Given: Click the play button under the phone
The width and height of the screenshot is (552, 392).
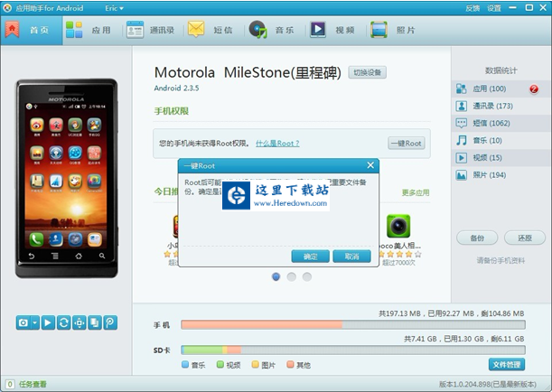Looking at the screenshot, I should point(48,322).
